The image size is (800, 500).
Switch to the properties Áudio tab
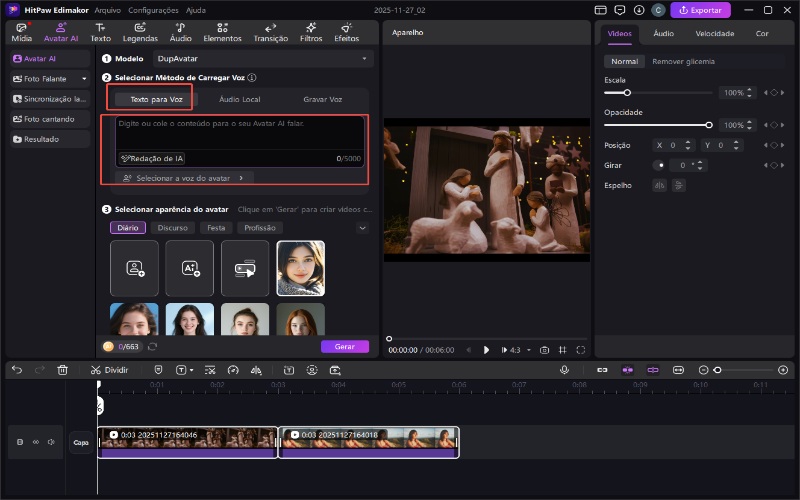click(x=663, y=33)
